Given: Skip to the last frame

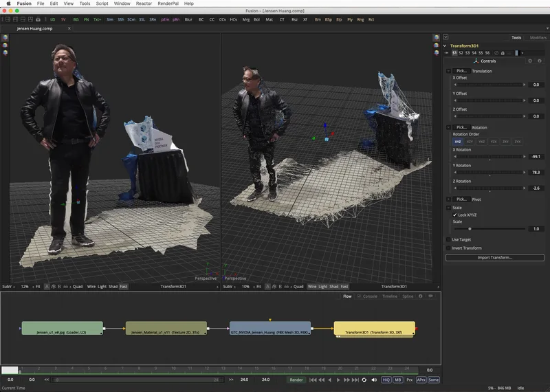Looking at the screenshot, I should pyautogui.click(x=355, y=380).
